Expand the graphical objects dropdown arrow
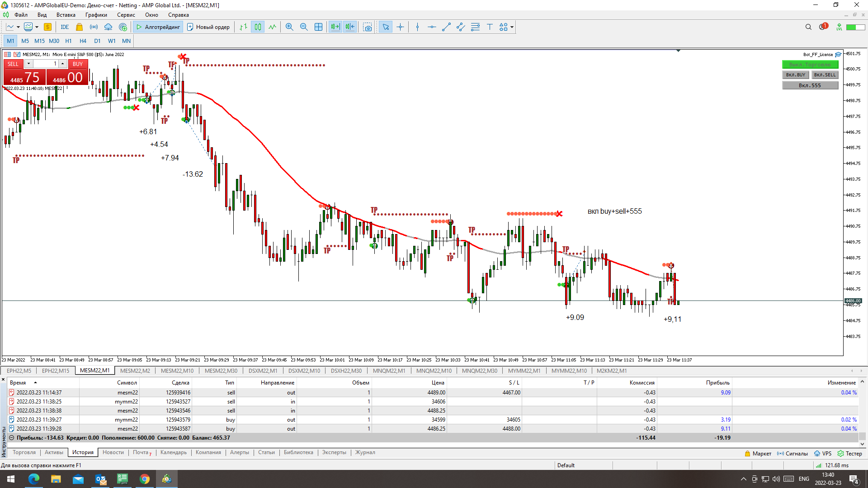868x488 pixels. click(x=512, y=27)
